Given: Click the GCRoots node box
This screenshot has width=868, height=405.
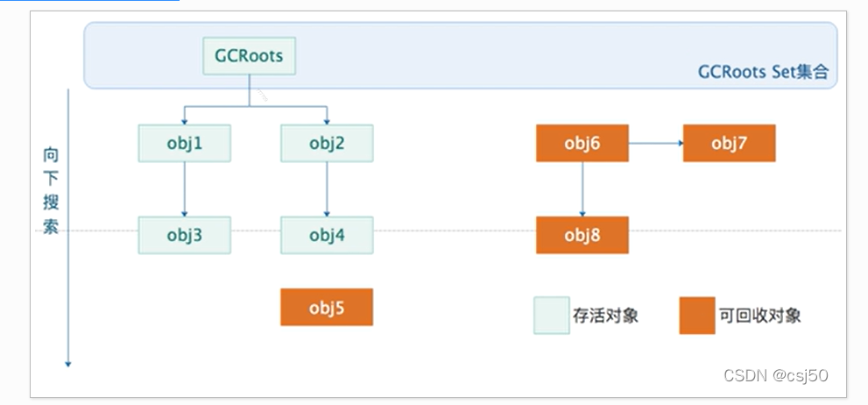Looking at the screenshot, I should tap(249, 56).
